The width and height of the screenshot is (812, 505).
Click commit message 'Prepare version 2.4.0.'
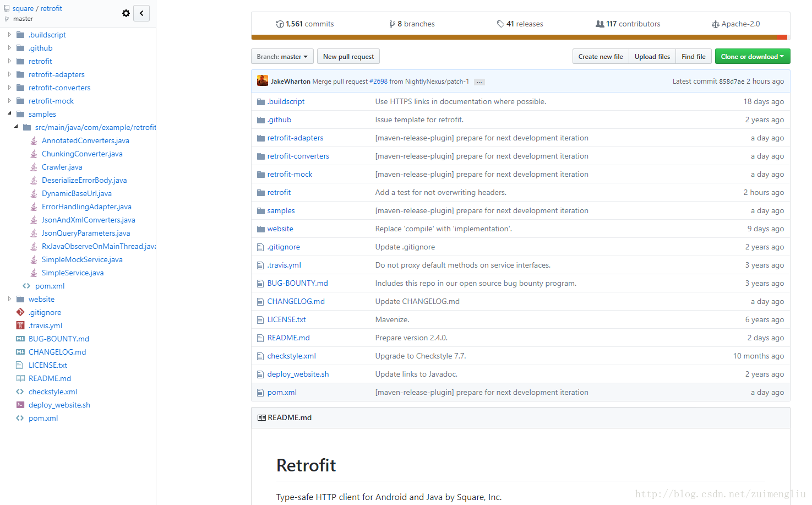pos(411,338)
